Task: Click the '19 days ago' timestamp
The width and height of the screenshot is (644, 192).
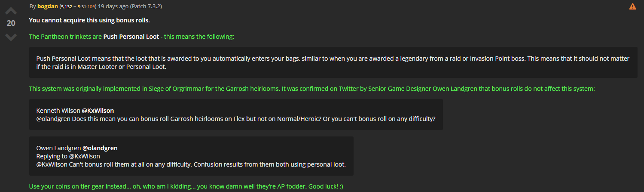Action: (x=113, y=6)
